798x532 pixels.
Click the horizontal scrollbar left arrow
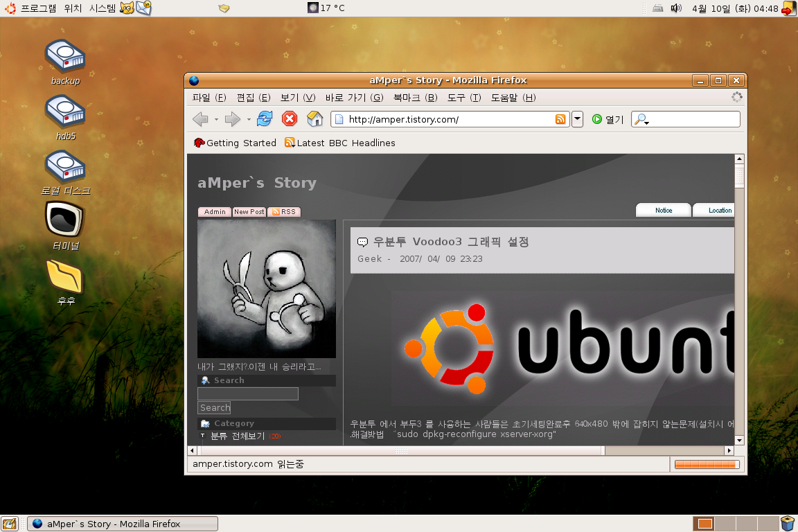coord(192,450)
